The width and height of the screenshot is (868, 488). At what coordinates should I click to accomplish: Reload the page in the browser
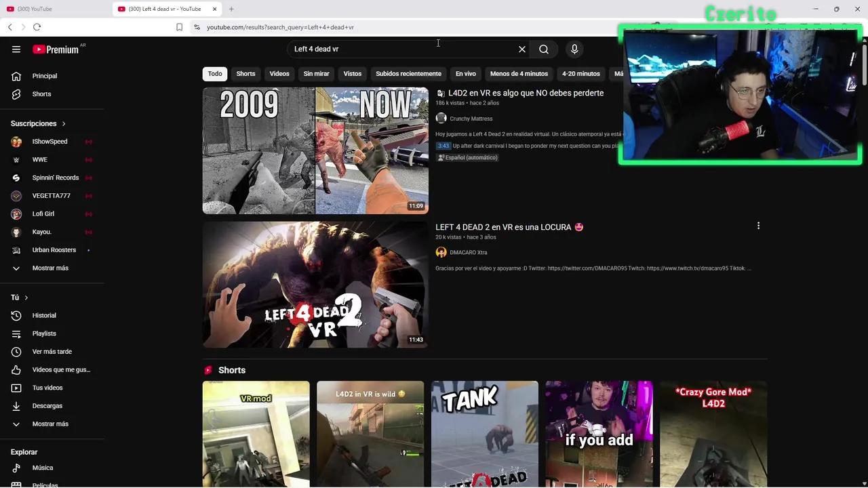pos(37,27)
